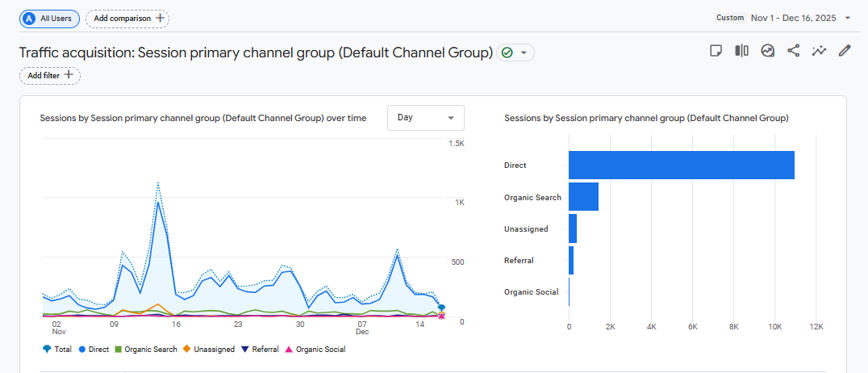The width and height of the screenshot is (868, 373).
Task: Toggle the Unassigned legend entry
Action: (x=209, y=350)
